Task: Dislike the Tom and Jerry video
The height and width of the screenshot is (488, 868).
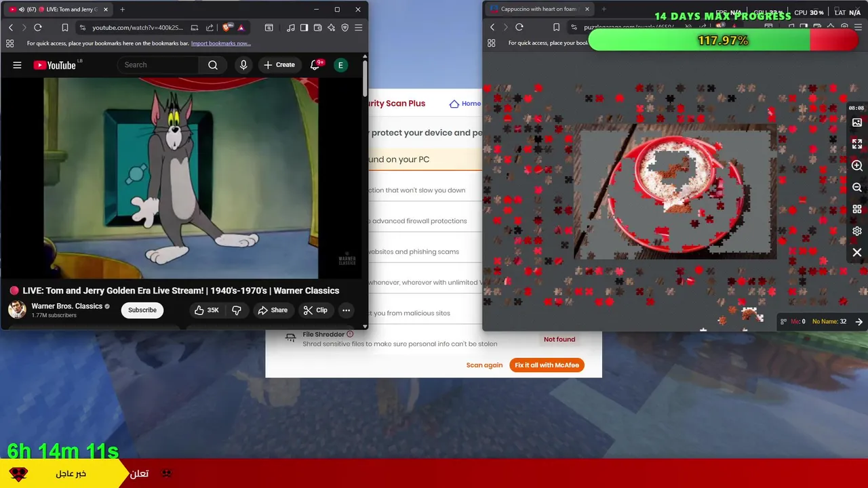Action: (x=237, y=310)
